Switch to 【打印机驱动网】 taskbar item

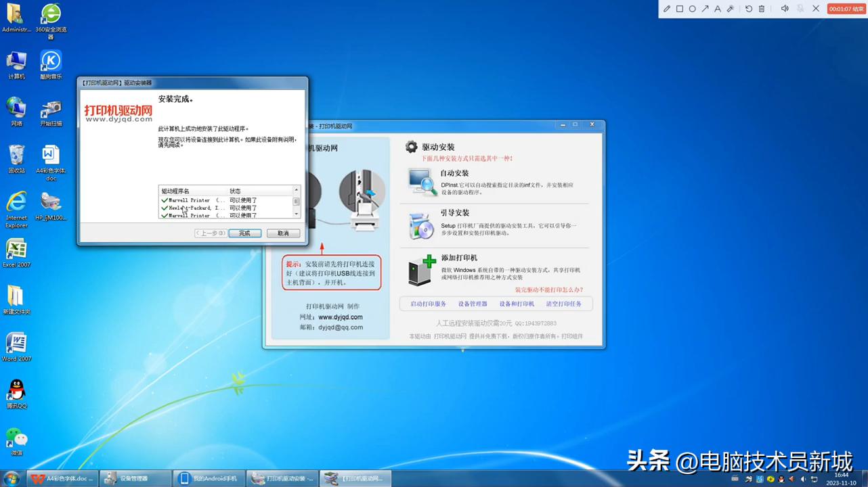pos(355,478)
